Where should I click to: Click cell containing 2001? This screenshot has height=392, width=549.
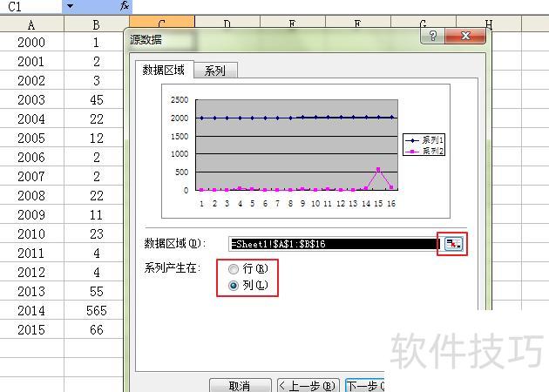click(31, 62)
